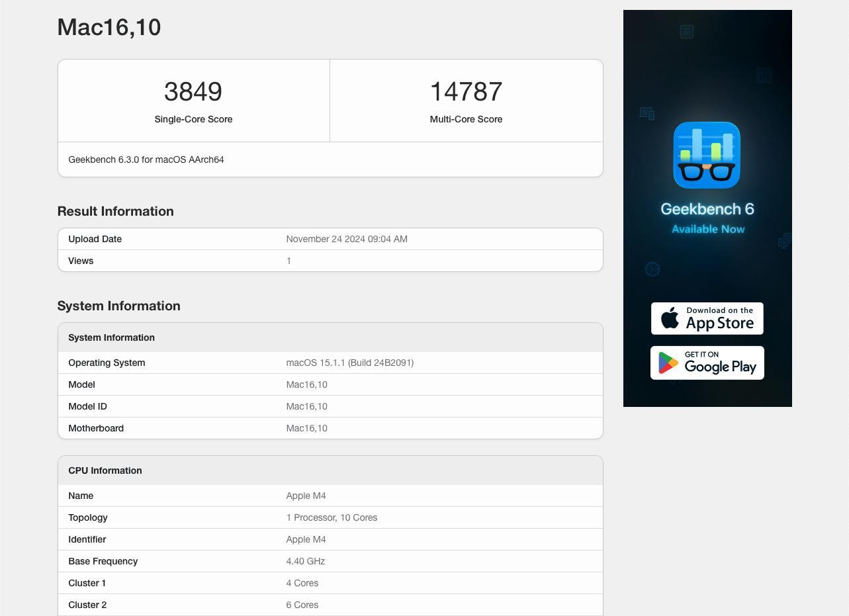Click the Operating System label
The image size is (849, 616).
[107, 363]
